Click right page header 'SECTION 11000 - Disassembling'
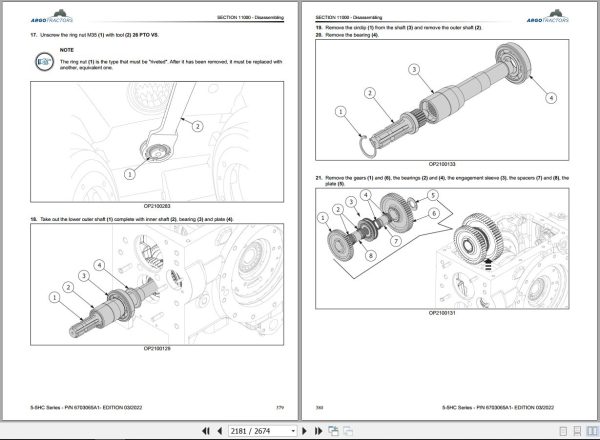The image size is (600, 440). pos(349,17)
